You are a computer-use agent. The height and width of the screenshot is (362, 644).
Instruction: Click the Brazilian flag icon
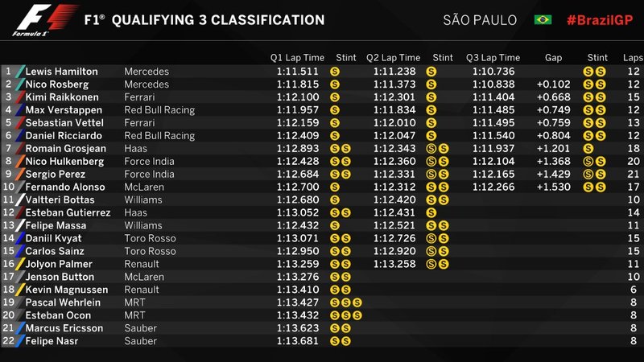543,20
